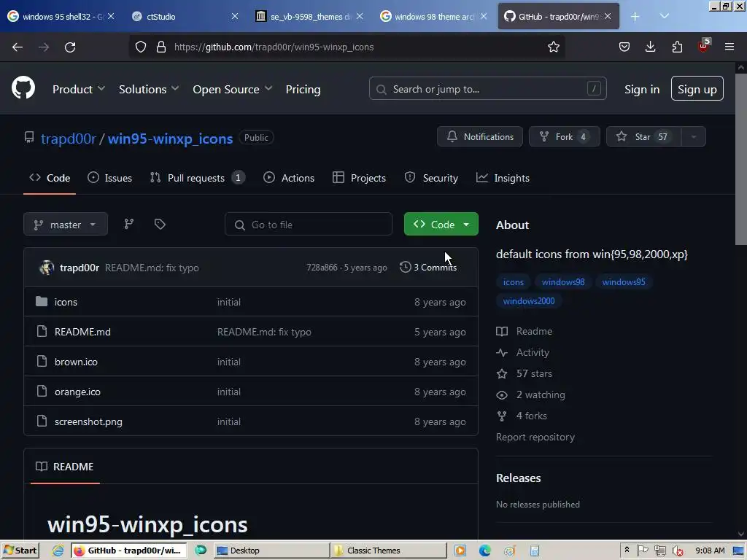Open the Issues tab
Screen dimensions: 747x560
[x=110, y=178]
